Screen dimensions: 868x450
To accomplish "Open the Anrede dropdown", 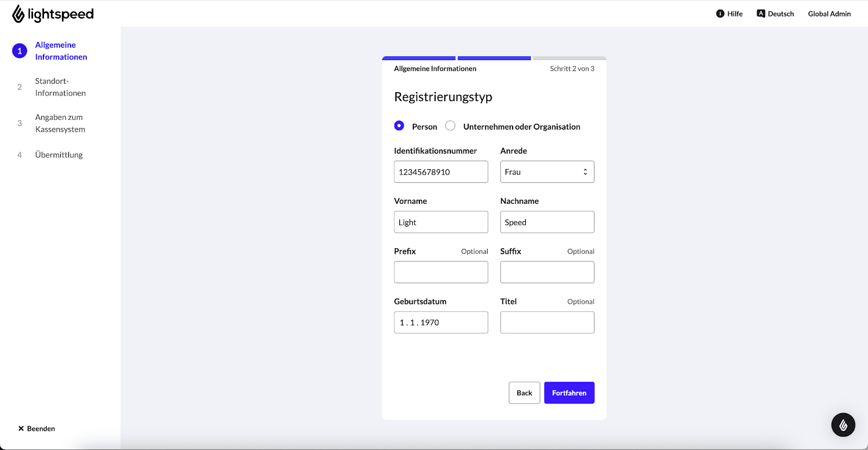I will click(x=547, y=172).
